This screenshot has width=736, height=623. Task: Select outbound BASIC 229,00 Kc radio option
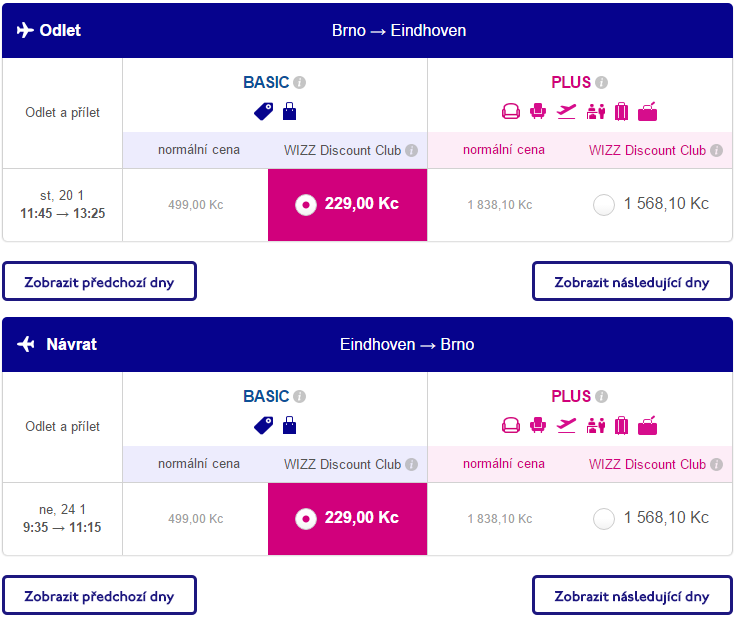306,205
